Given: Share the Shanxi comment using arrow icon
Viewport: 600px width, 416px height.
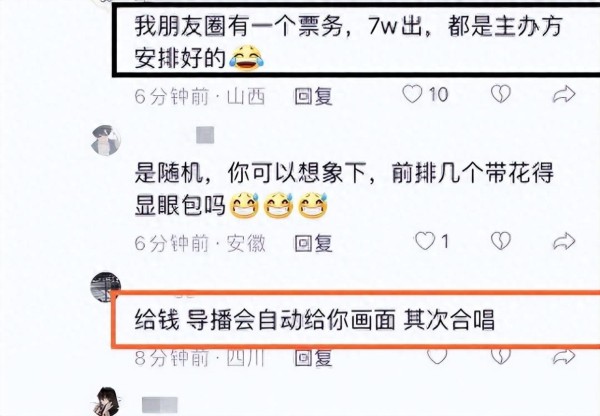Looking at the screenshot, I should (x=564, y=95).
